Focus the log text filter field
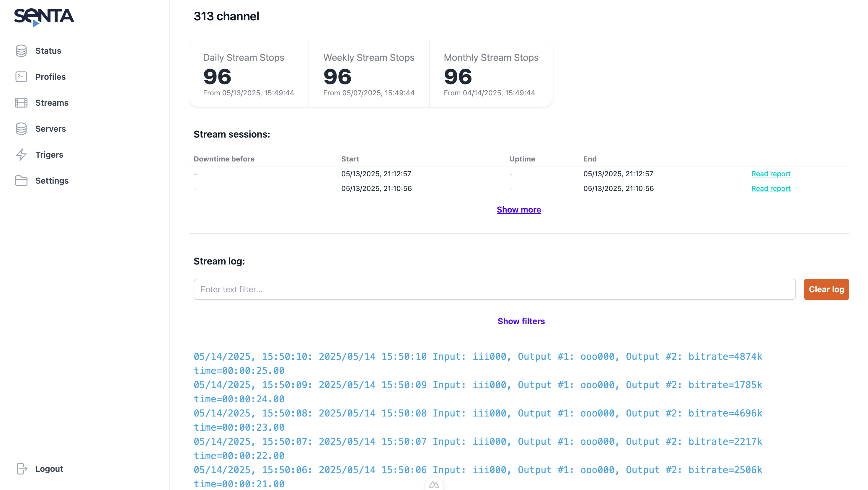Viewport: 868px width, 490px height. [494, 289]
